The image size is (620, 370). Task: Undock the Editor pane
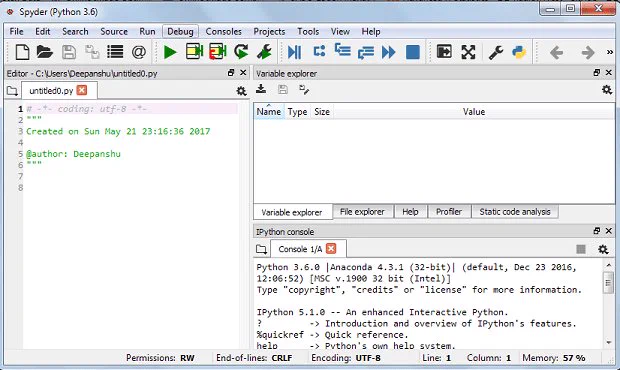click(231, 73)
